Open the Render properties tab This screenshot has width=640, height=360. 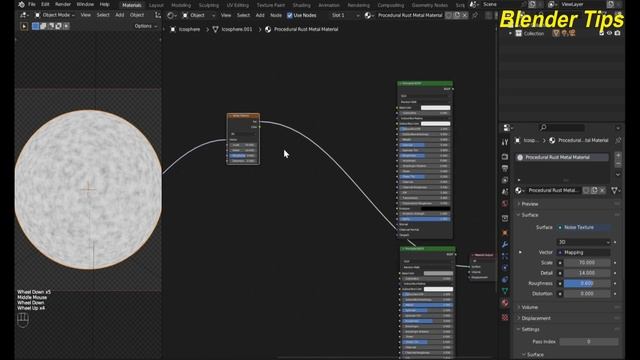tap(505, 157)
